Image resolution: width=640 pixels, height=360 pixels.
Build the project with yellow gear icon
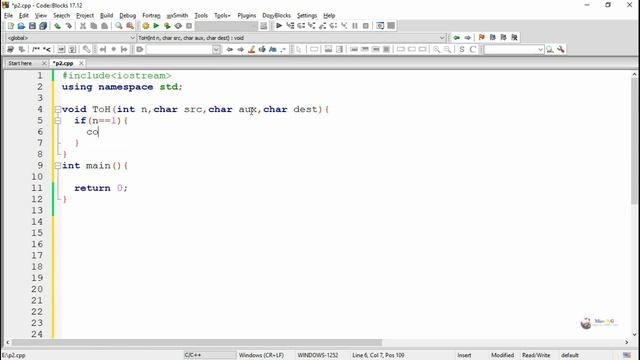[145, 26]
